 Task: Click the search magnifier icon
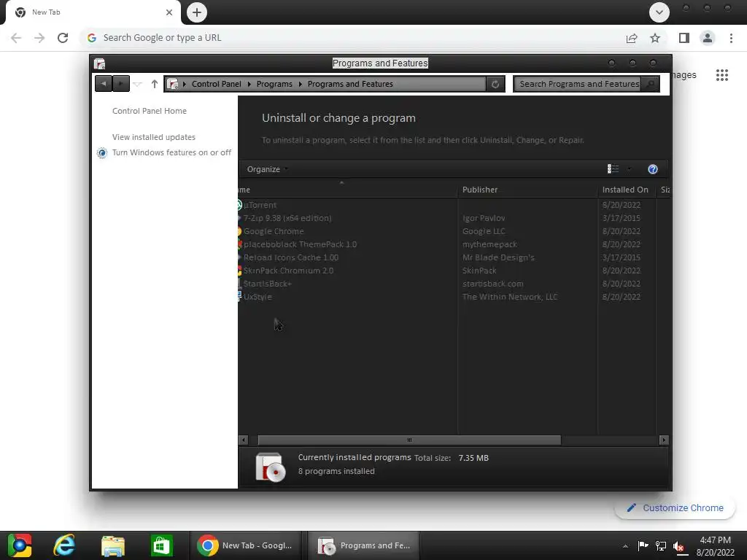[650, 84]
